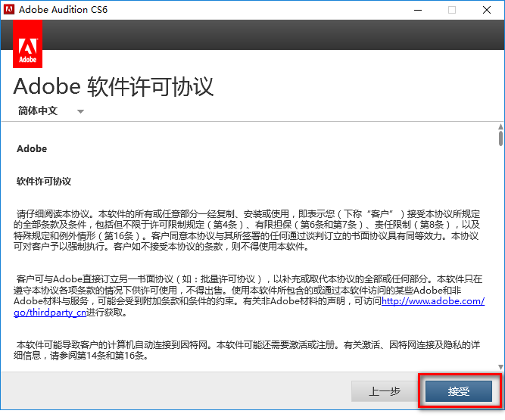
Task: Click the bold 'Adobe' text in the agreement
Action: point(32,148)
